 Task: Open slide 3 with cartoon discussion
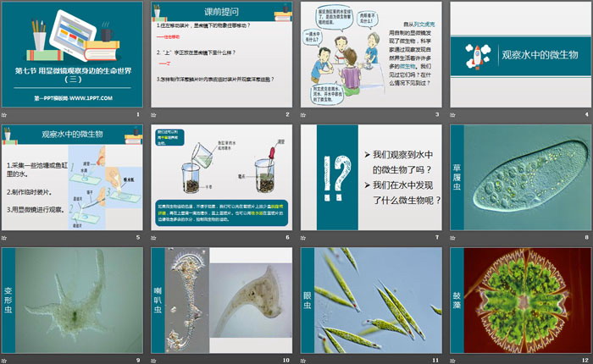pyautogui.click(x=371, y=54)
